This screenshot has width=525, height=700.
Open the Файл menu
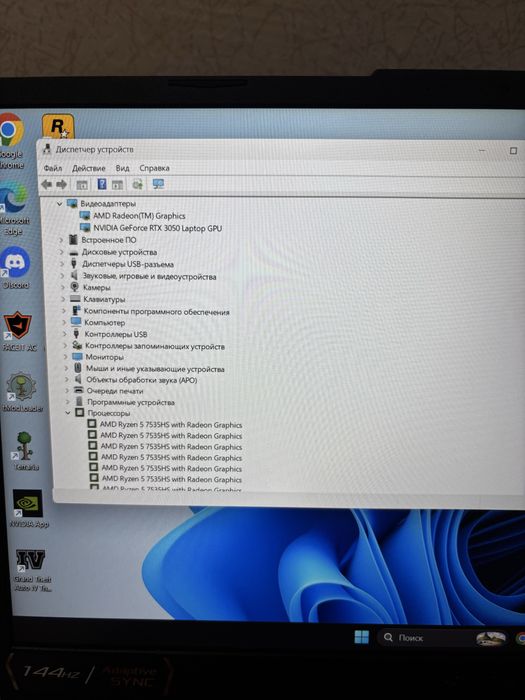(53, 168)
